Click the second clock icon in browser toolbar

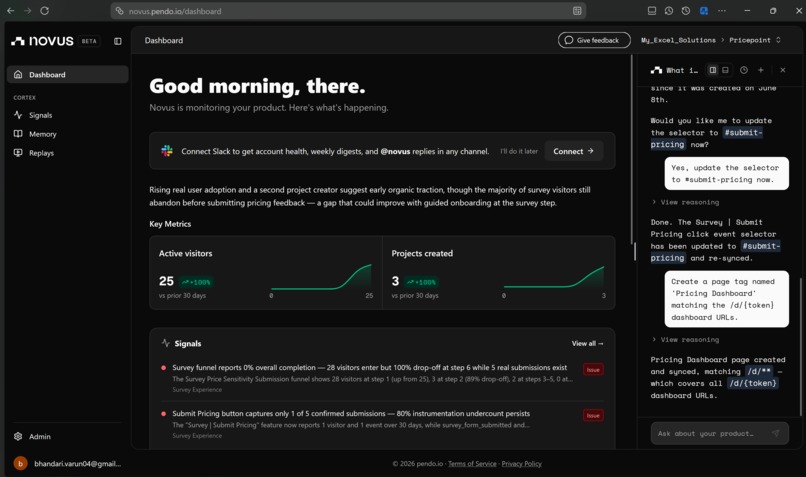(x=686, y=11)
